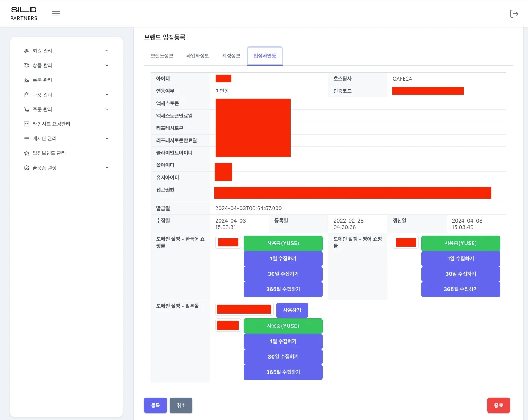Screen dimensions: 528x420
Task: Click 1일 수집하기 for 한국어 쇼핑몰
Action: pos(283,259)
